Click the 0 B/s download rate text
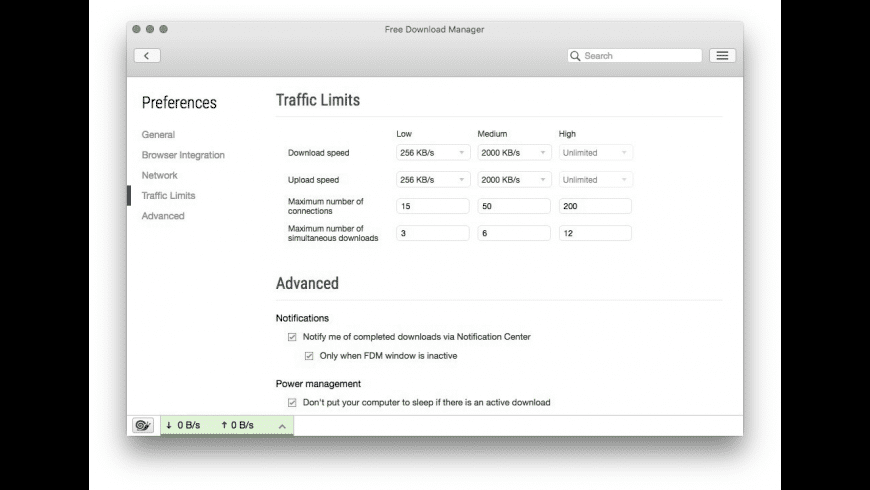Screen dimensions: 870x490 [x=189, y=425]
